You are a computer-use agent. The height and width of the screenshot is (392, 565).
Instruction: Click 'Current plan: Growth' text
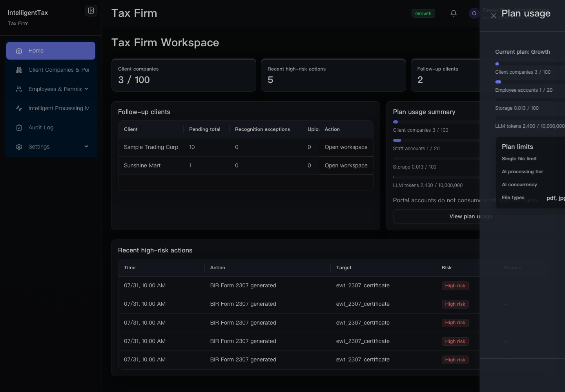tap(522, 52)
